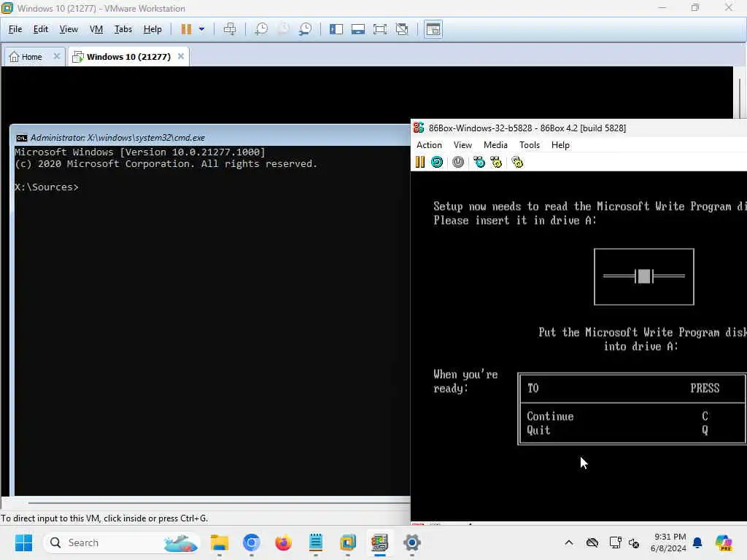Open the VMware Edit menu
747x560 pixels.
41,29
